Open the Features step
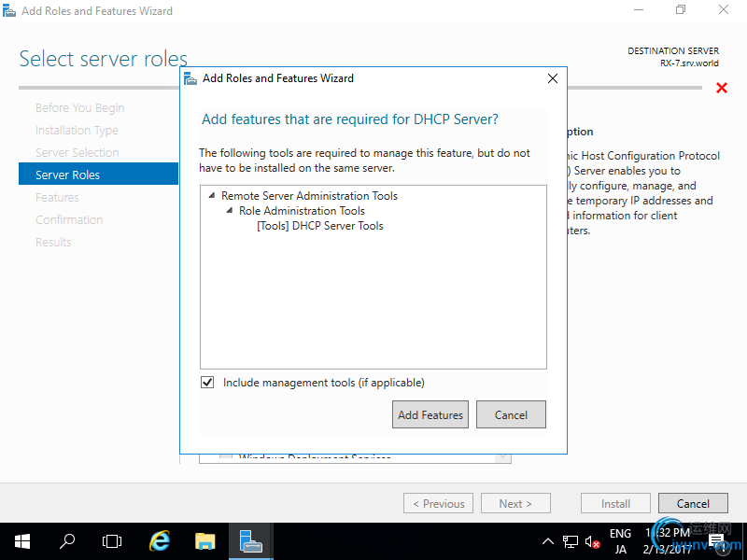Screen dimensions: 747x560 coord(57,198)
